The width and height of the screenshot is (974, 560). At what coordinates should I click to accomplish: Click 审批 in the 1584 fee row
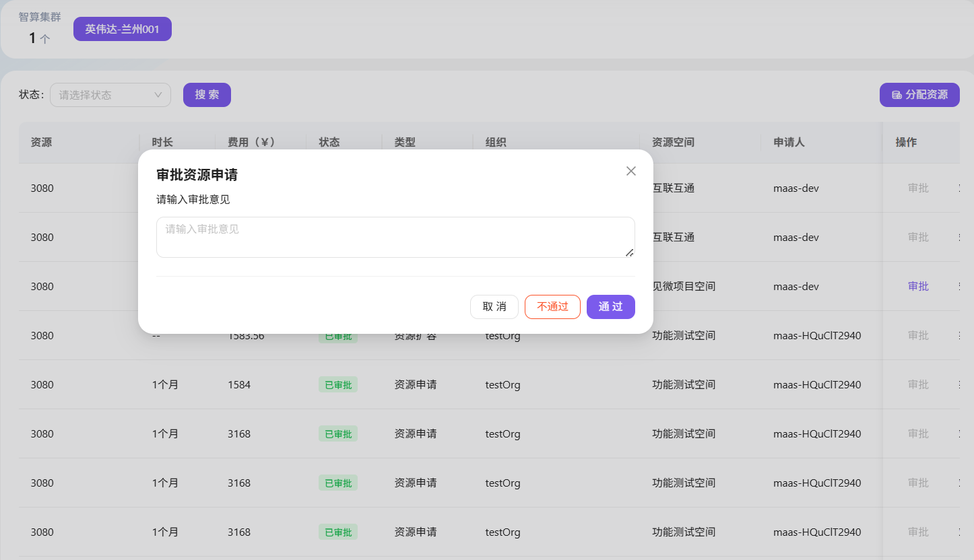[x=918, y=384]
